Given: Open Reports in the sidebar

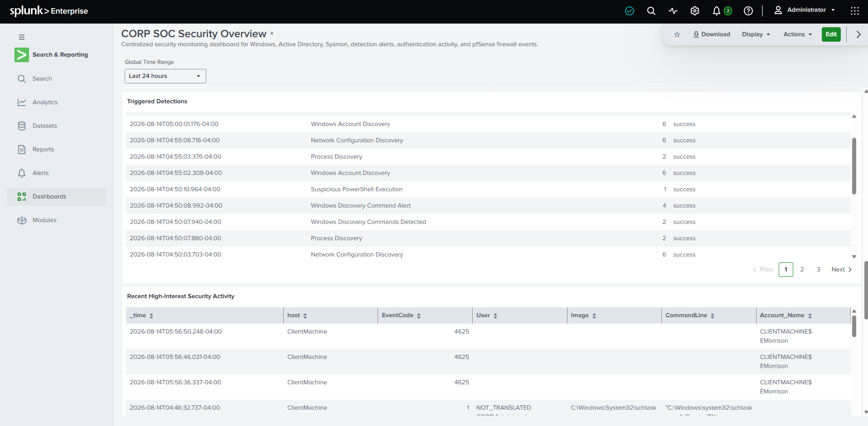Looking at the screenshot, I should 57,150.
